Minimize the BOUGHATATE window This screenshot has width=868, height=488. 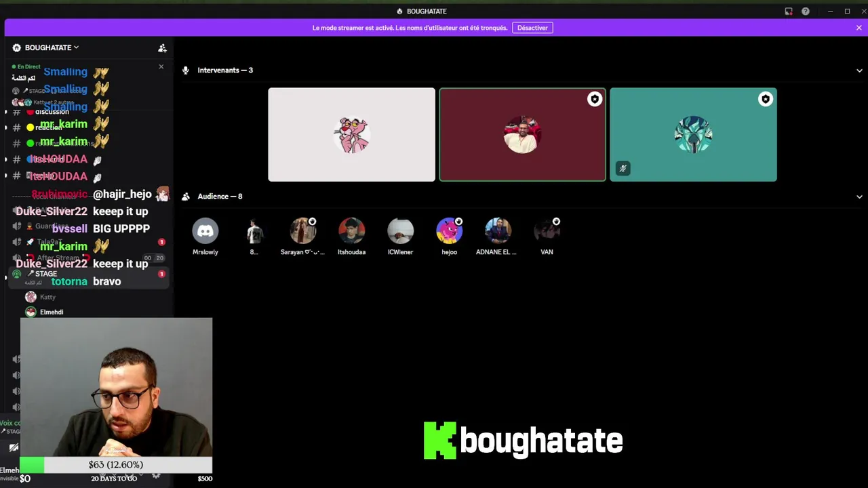point(830,12)
